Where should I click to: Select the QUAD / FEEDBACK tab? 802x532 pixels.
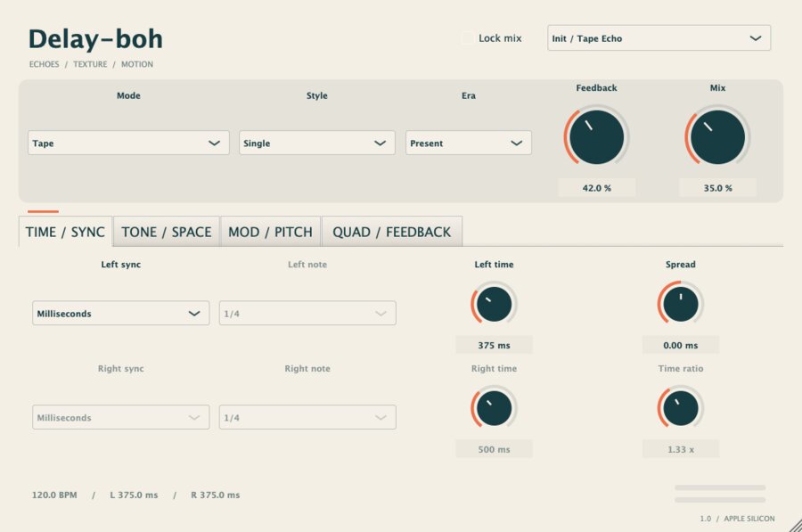click(x=392, y=232)
